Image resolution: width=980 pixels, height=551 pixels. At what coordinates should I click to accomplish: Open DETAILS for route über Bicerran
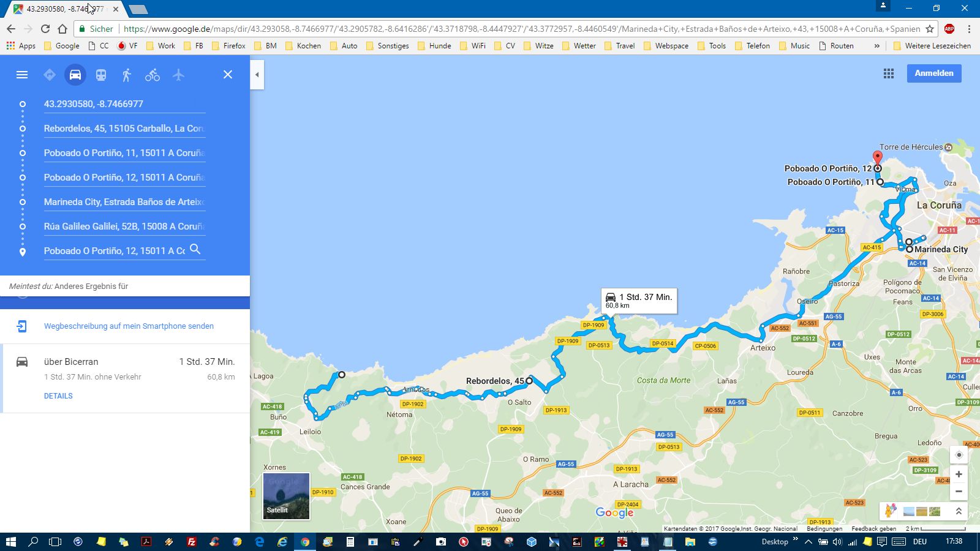[58, 396]
